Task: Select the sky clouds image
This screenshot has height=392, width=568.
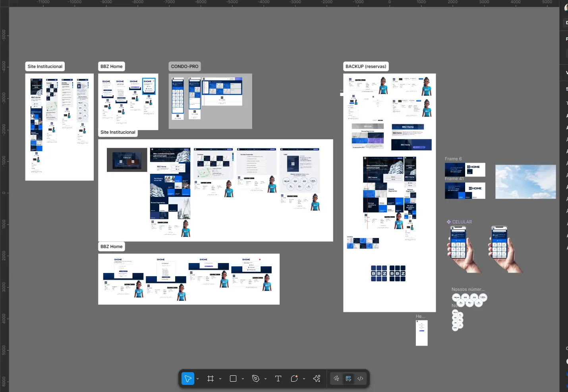Action: click(x=525, y=182)
